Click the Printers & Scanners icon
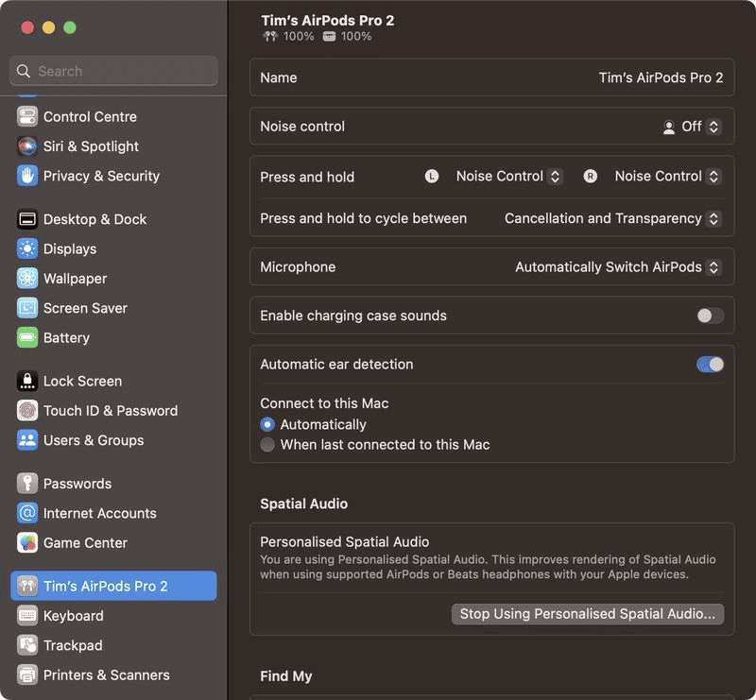This screenshot has width=756, height=700. (x=27, y=675)
